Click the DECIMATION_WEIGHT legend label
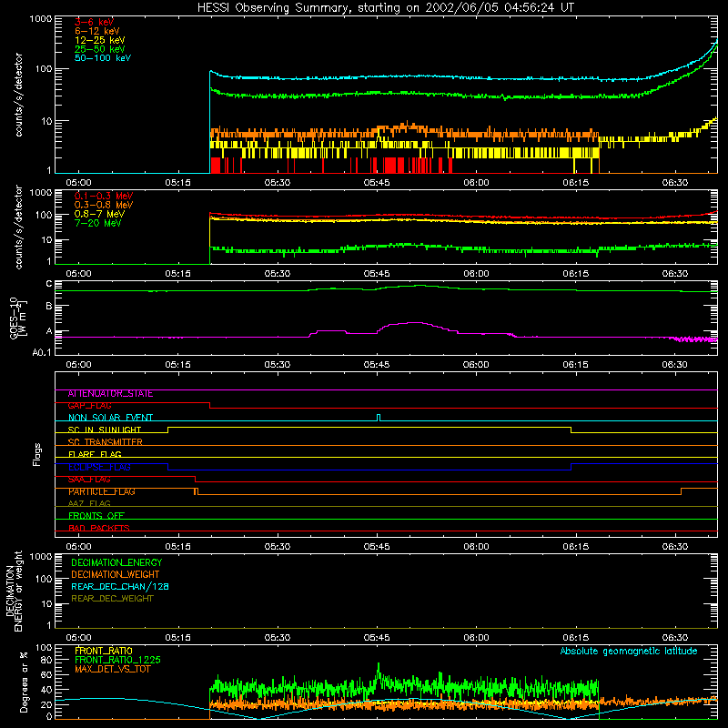Viewport: 728px width, 728px height. point(116,574)
